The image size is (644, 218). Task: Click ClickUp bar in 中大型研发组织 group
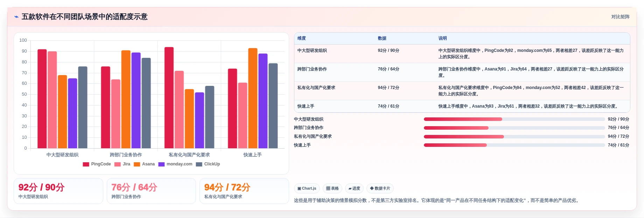point(83,107)
